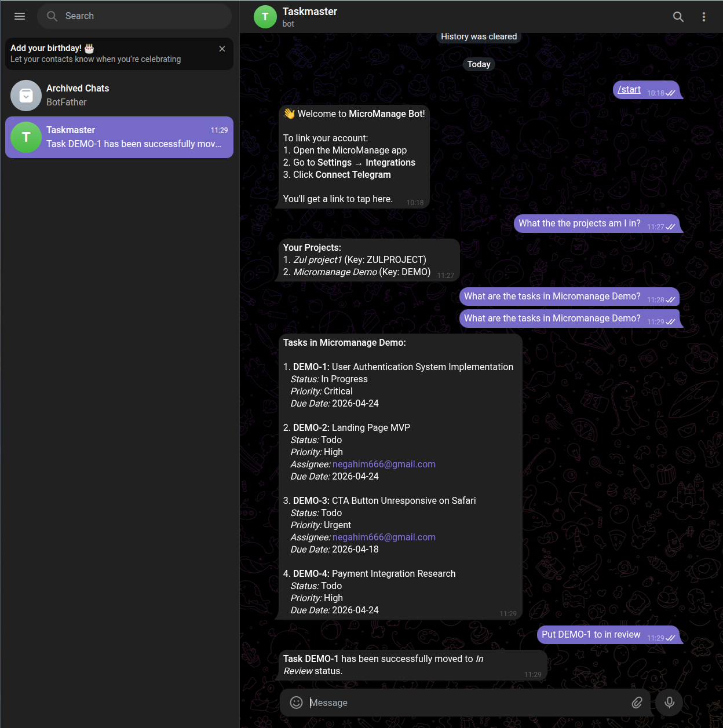723x728 pixels.
Task: Click the "History was cleared" service message
Action: click(479, 36)
